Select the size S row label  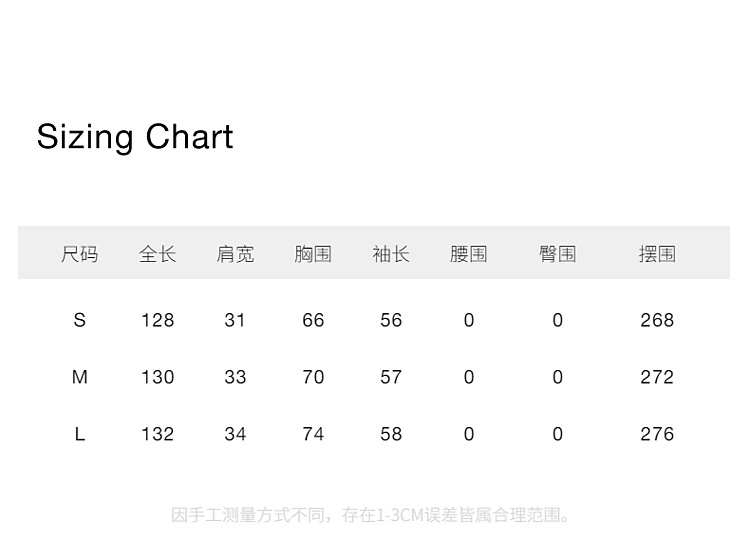pos(80,320)
